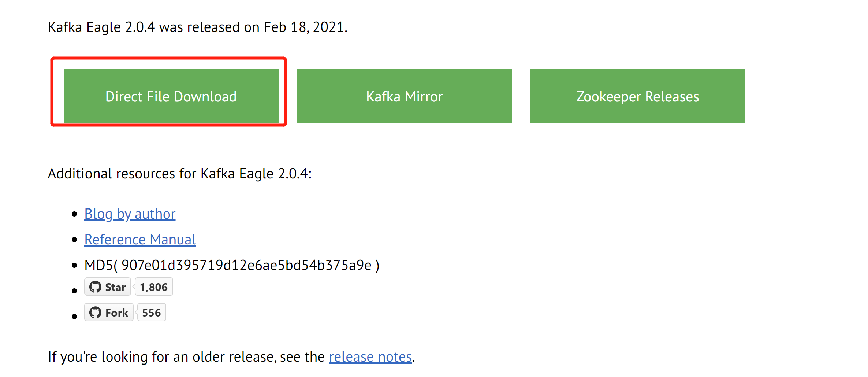Open the Reference Manual link
Screen dimensions: 868x377
pos(140,240)
